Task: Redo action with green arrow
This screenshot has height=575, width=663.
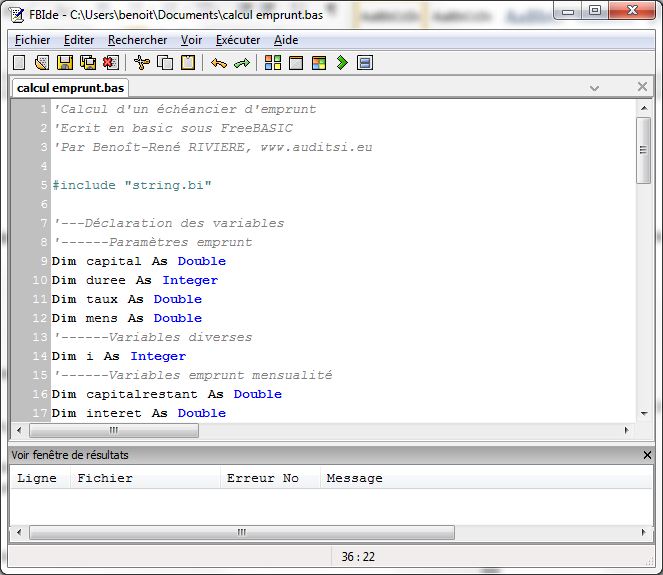Action: (242, 63)
